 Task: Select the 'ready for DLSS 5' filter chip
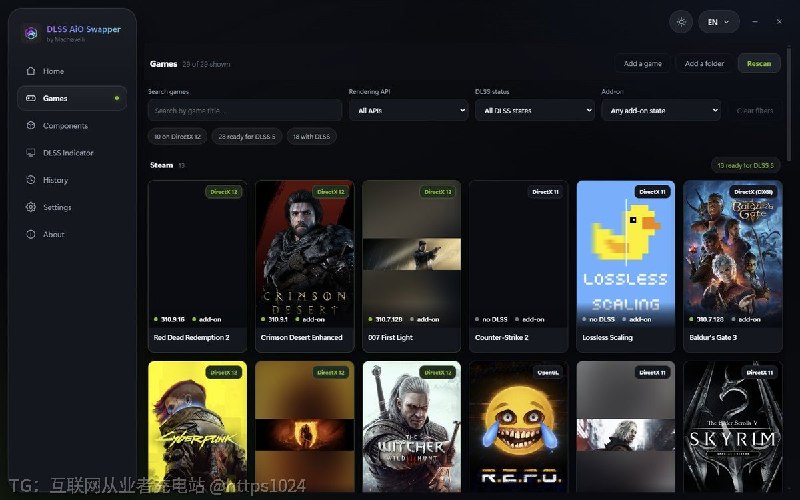247,136
